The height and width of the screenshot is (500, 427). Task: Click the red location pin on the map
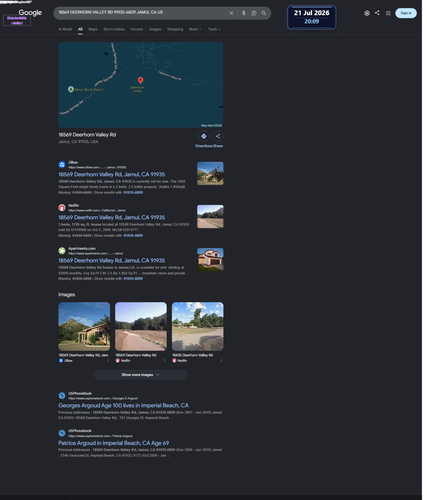(141, 80)
